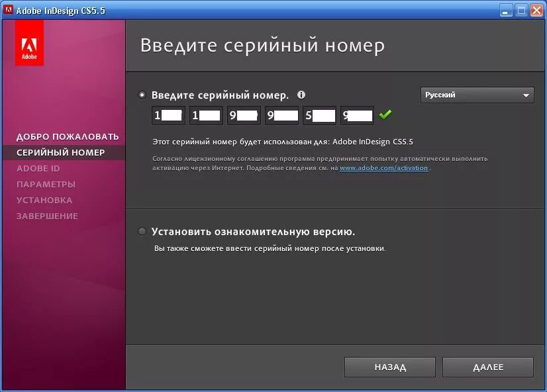Select the "ПАРАМЕТРЫ" sidebar entry
Viewport: 547px width, 392px height.
(46, 184)
